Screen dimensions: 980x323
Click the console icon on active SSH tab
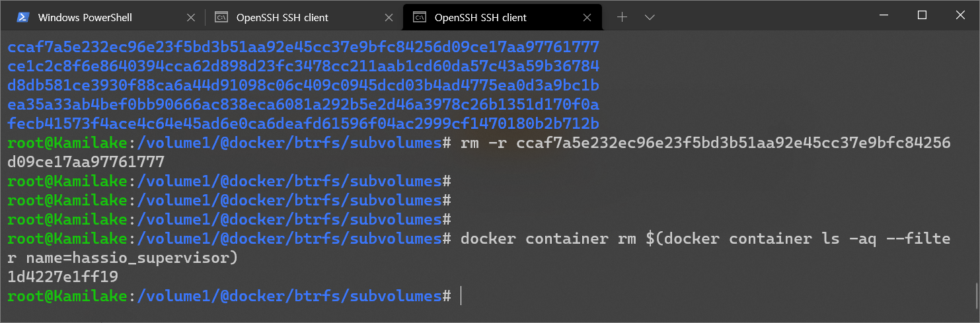click(419, 17)
